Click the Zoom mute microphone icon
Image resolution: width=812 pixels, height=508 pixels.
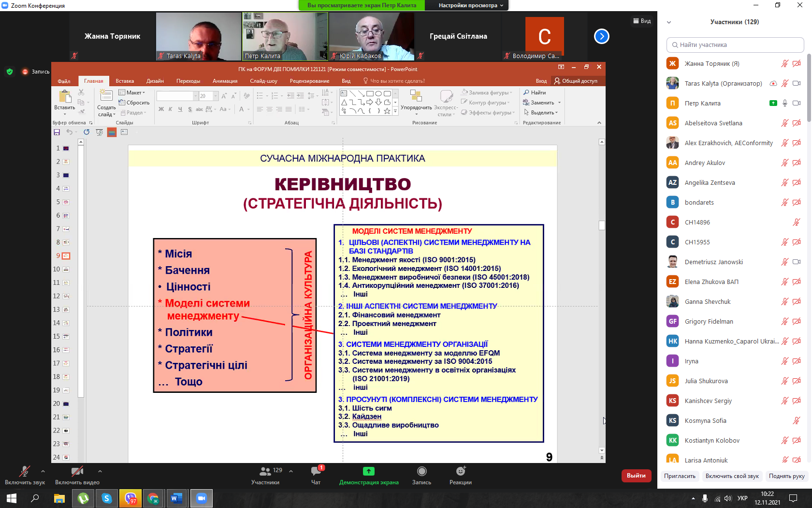[24, 471]
